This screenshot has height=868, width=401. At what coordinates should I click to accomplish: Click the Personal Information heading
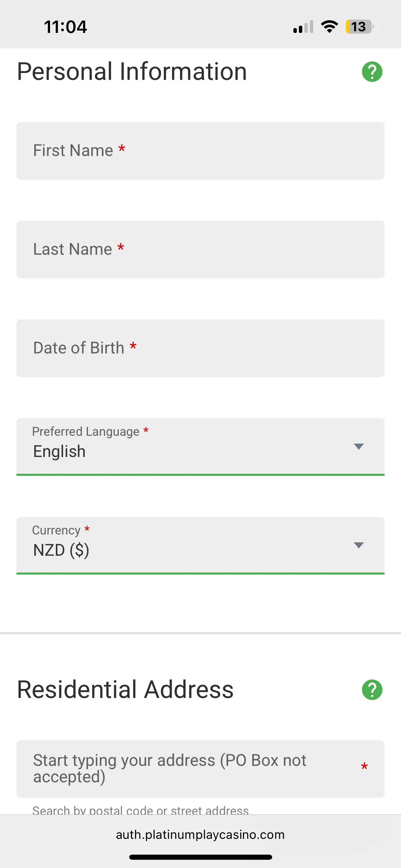click(132, 72)
